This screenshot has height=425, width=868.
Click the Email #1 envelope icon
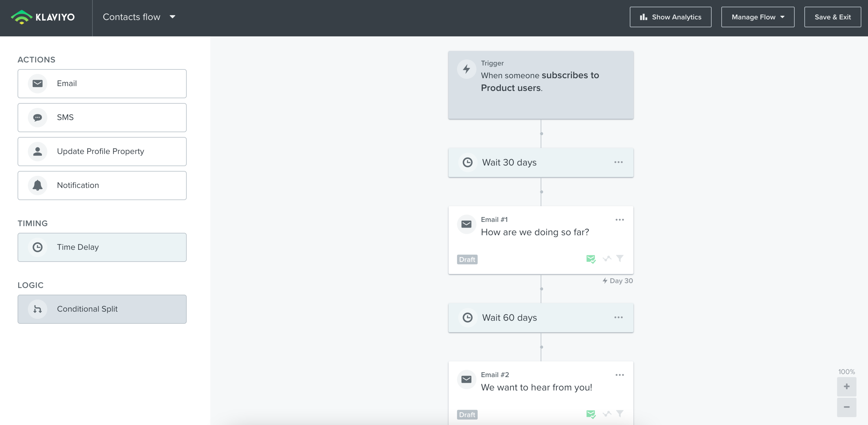[x=466, y=224]
